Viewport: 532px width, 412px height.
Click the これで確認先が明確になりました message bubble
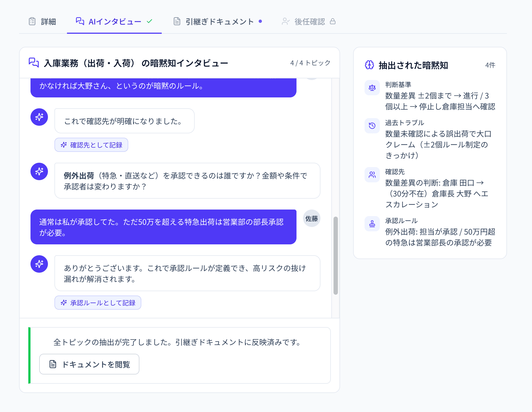(x=124, y=121)
